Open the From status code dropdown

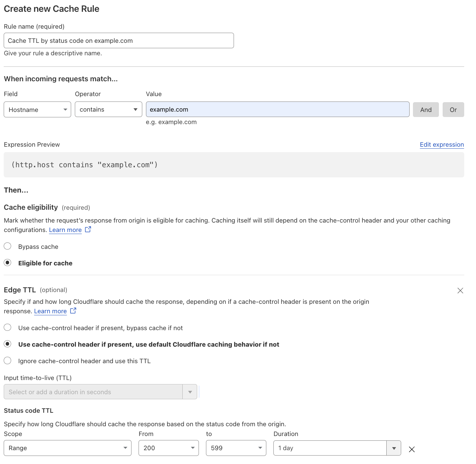tap(168, 448)
